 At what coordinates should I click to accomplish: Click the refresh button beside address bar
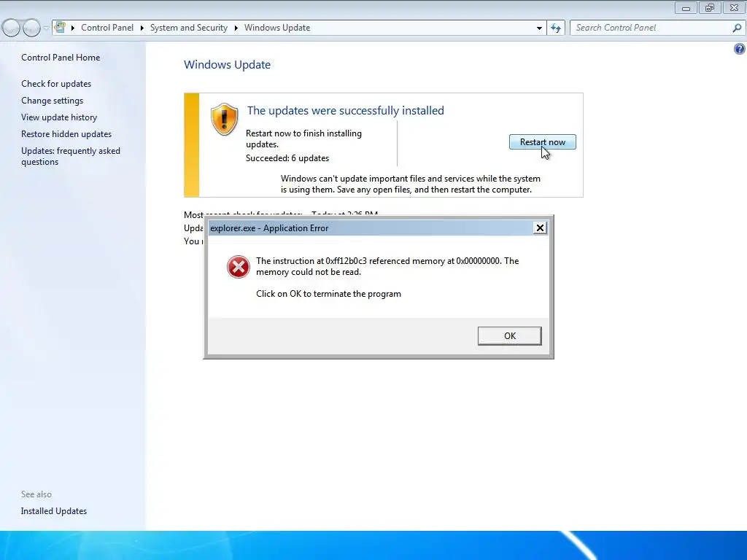tap(555, 28)
